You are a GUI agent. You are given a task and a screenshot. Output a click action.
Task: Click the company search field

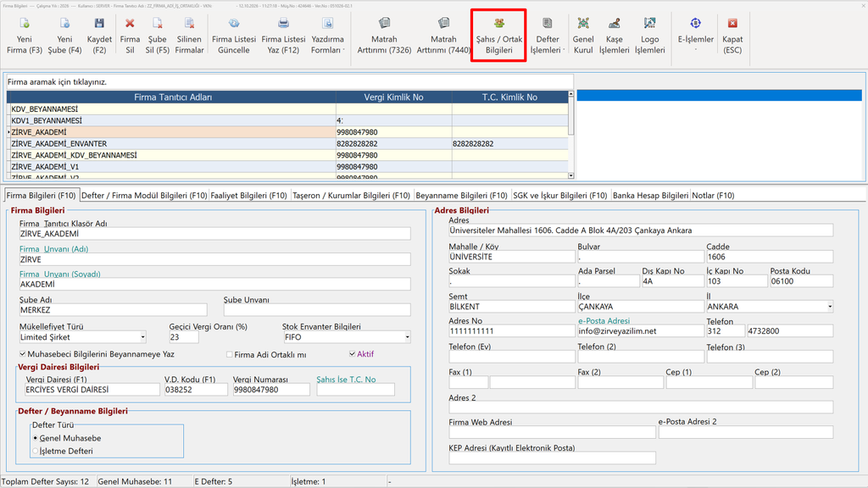click(290, 82)
